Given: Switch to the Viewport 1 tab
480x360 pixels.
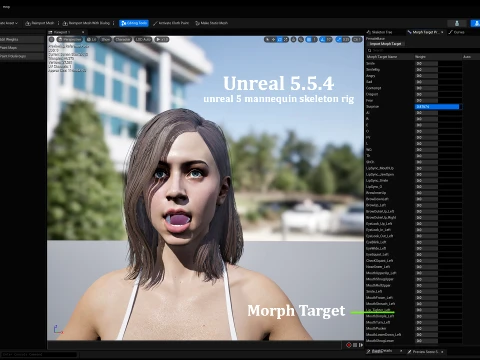Looking at the screenshot, I should tap(62, 32).
